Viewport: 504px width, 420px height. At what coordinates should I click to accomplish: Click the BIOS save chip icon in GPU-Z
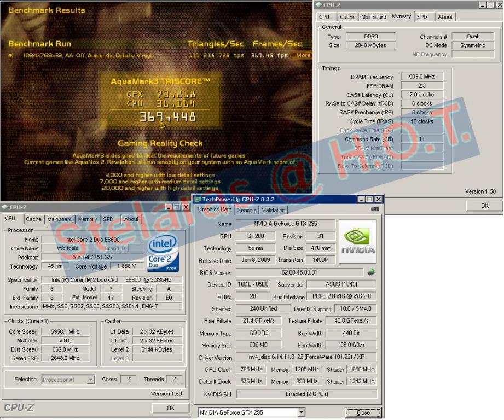pyautogui.click(x=371, y=272)
